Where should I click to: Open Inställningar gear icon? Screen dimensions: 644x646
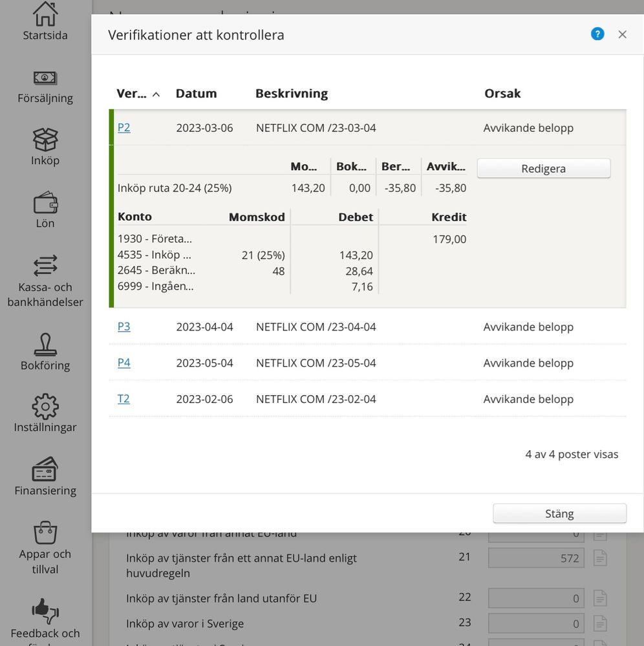pyautogui.click(x=45, y=407)
